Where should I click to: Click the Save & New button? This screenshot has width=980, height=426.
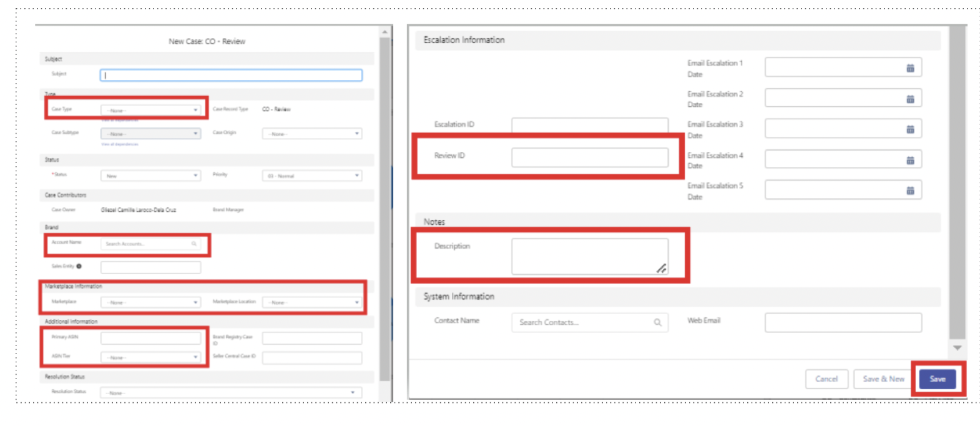point(883,379)
